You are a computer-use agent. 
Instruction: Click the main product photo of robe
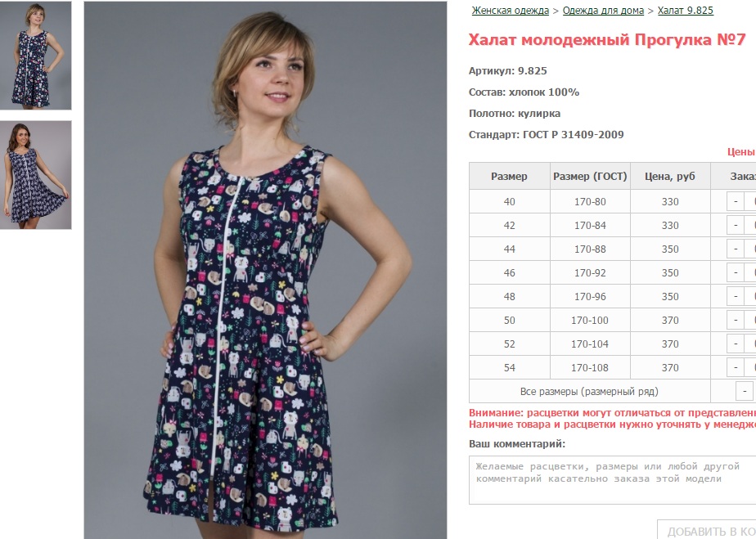pos(265,270)
